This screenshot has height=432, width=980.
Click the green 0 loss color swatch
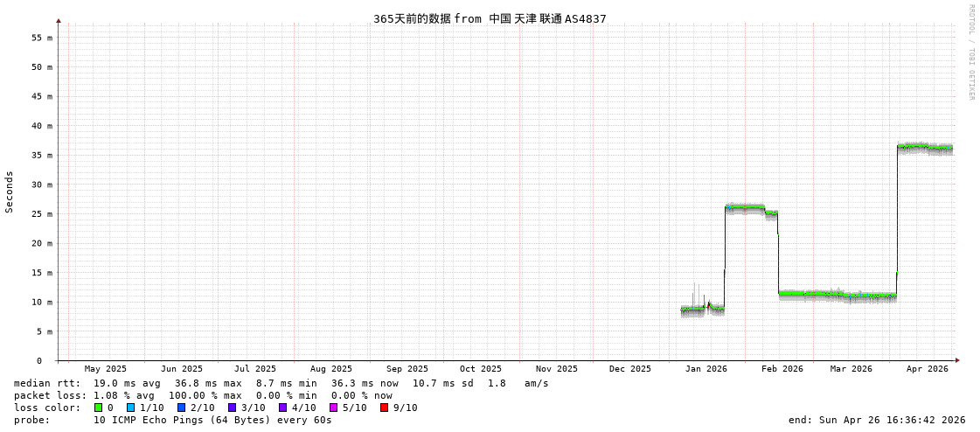(x=98, y=408)
